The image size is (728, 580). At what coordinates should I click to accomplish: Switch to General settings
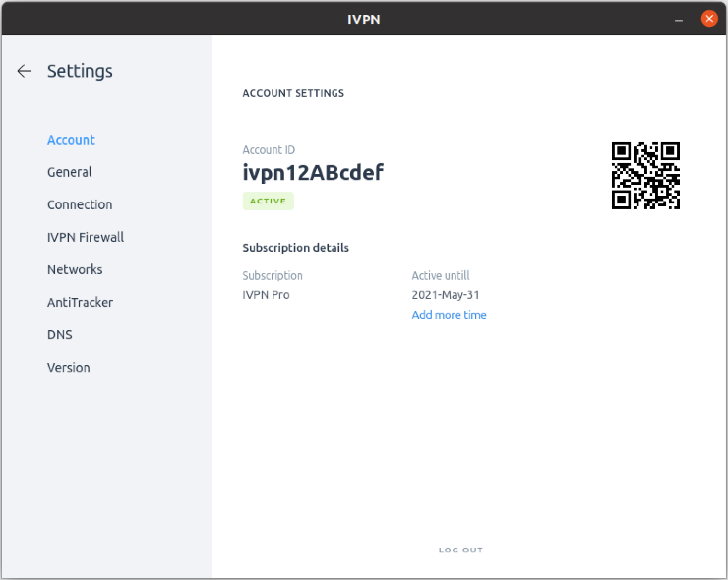click(70, 172)
